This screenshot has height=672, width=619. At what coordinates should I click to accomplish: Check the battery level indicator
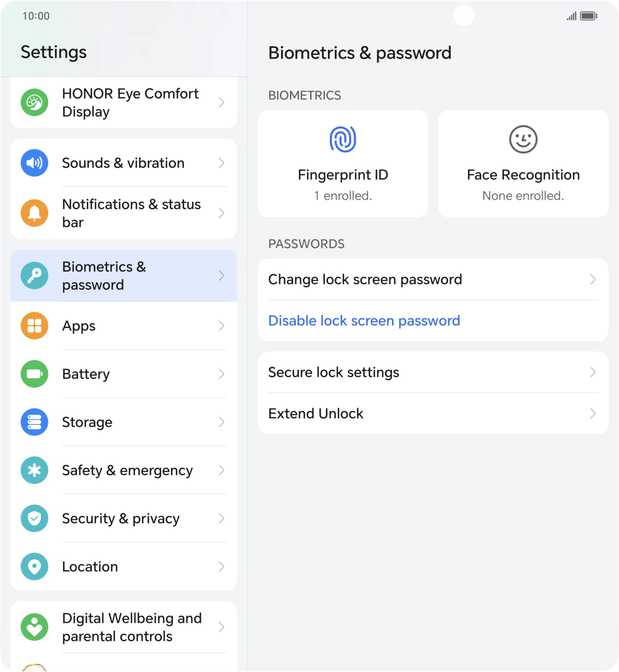pos(587,16)
